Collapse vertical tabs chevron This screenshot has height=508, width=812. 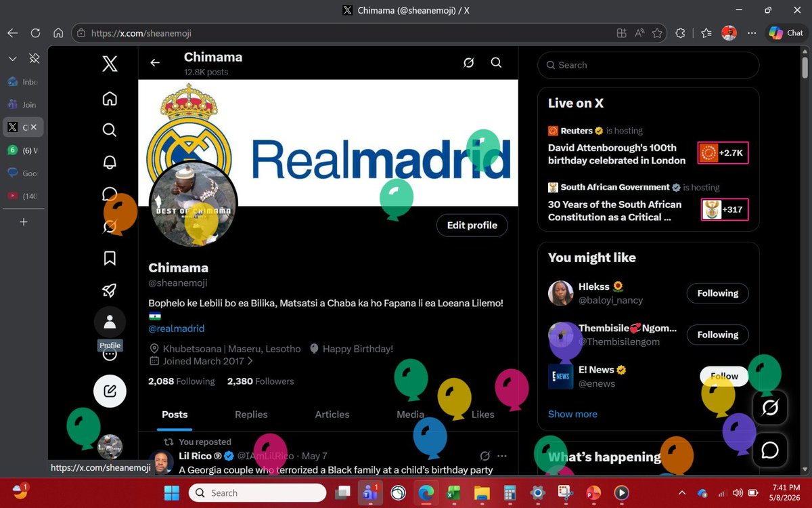pos(12,59)
